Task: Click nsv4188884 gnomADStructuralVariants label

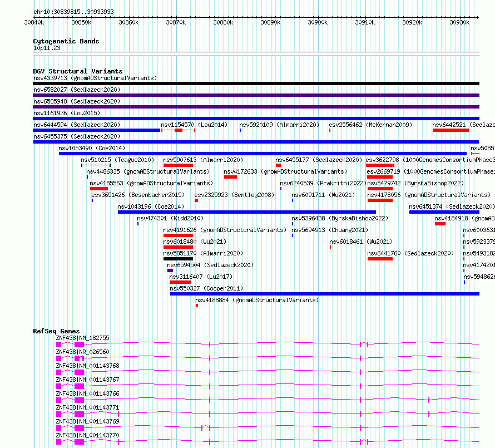Action: [257, 300]
